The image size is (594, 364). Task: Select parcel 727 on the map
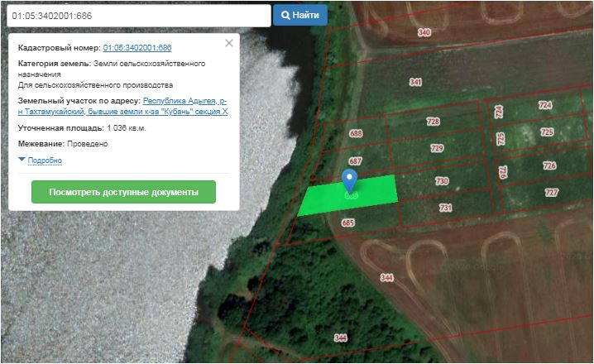point(551,192)
